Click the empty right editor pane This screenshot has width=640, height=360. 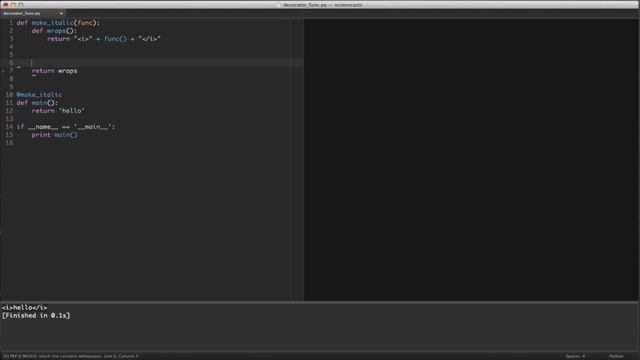(x=471, y=160)
